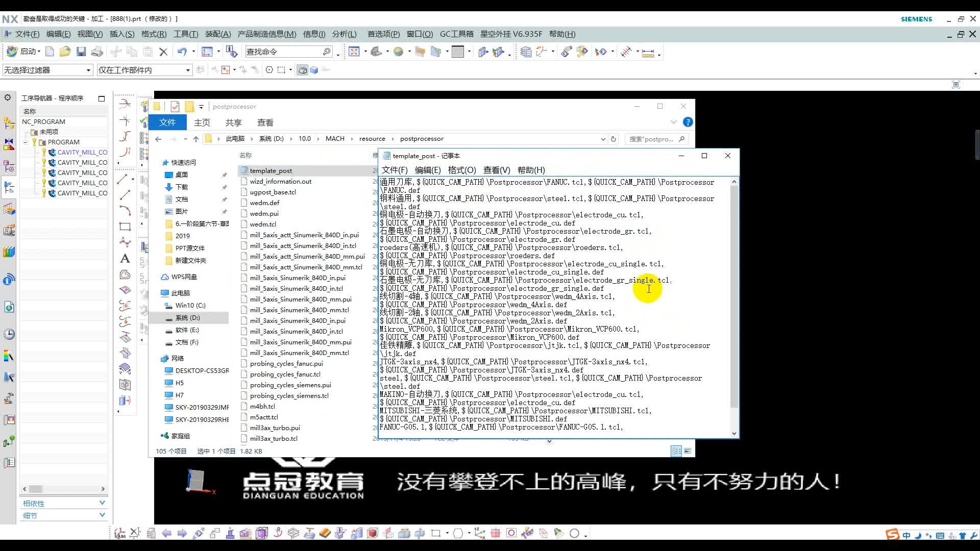Click the Undo icon in the toolbar
This screenshot has height=551, width=980.
click(x=183, y=51)
